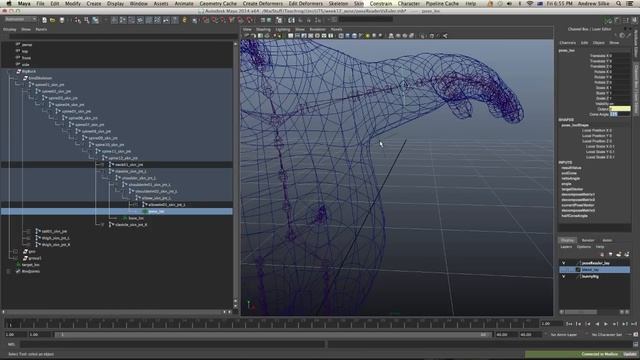Expand clavicle_skin_jnt_R in Outliner
Viewport: 640px width, 360px height.
coord(102,224)
